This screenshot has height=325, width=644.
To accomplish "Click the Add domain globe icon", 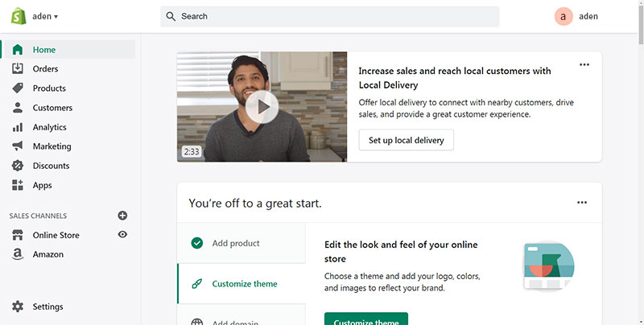I will pos(197,321).
